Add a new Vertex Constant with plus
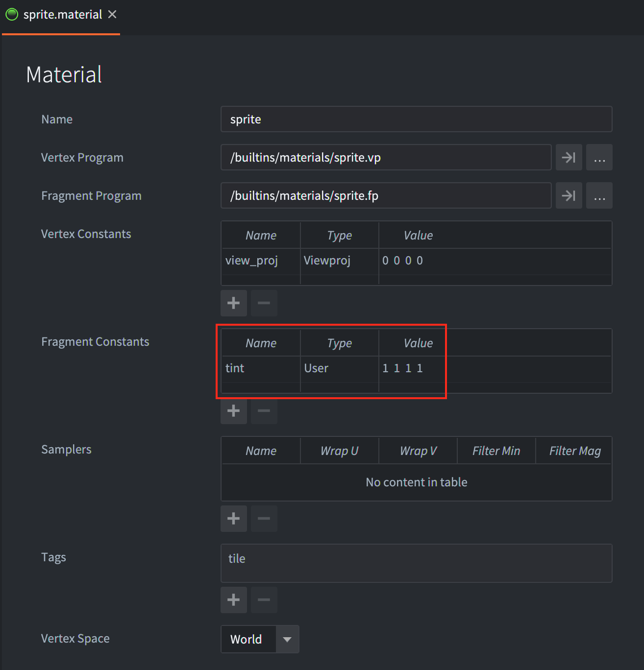Image resolution: width=644 pixels, height=670 pixels. point(234,303)
